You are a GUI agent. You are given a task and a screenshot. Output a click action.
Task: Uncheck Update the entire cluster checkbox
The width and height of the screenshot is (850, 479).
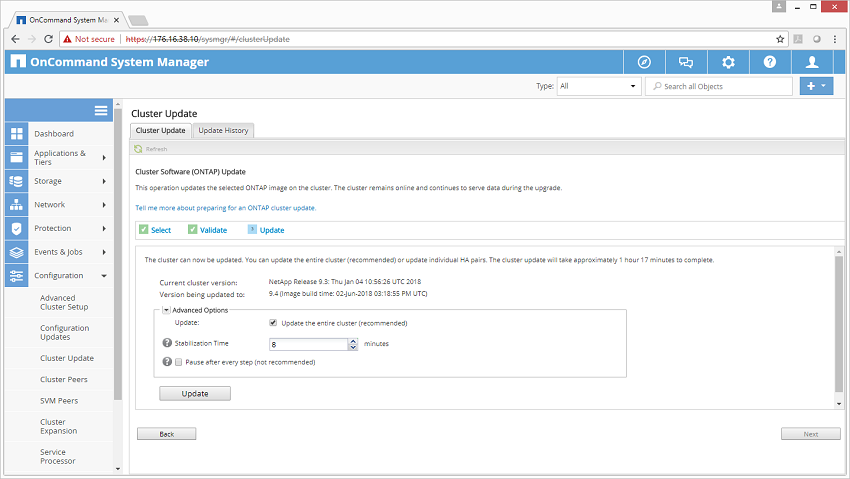pos(273,323)
